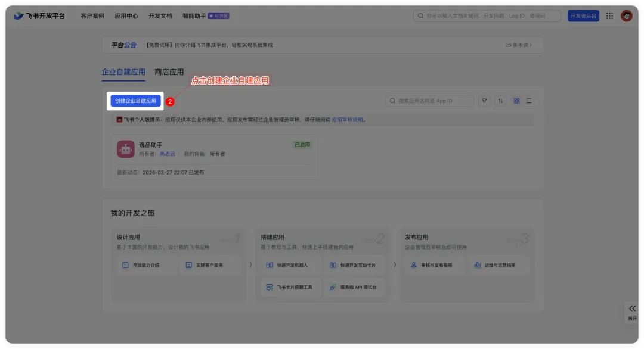
Task: Click the magnifier in the app search box
Action: [392, 101]
